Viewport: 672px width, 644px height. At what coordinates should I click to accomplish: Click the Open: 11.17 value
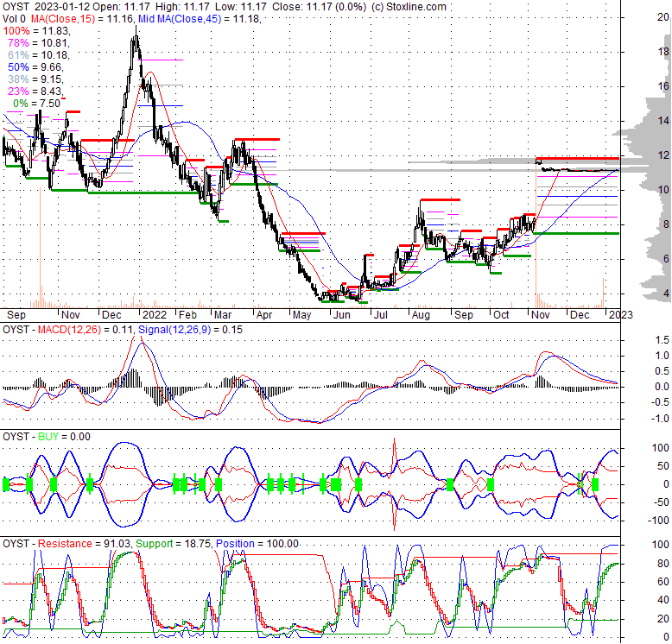coord(122,7)
